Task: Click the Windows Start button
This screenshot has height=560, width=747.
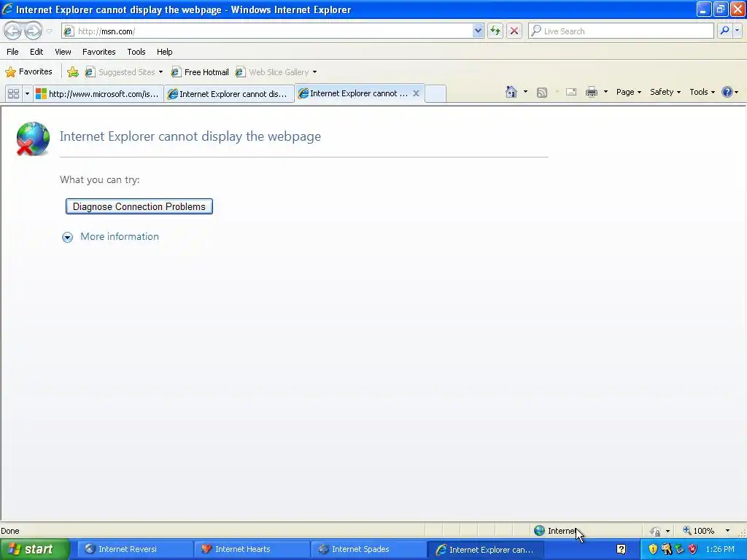Action: pyautogui.click(x=34, y=549)
